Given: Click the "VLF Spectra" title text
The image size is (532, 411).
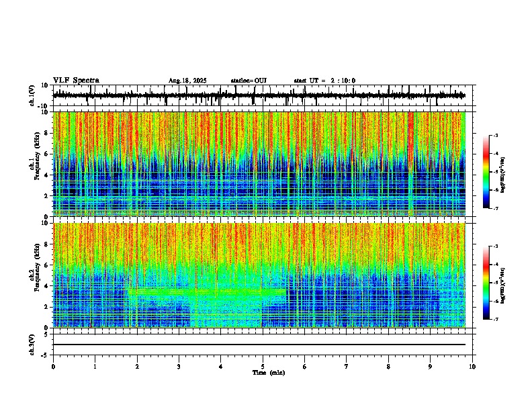Looking at the screenshot, I should pos(76,81).
